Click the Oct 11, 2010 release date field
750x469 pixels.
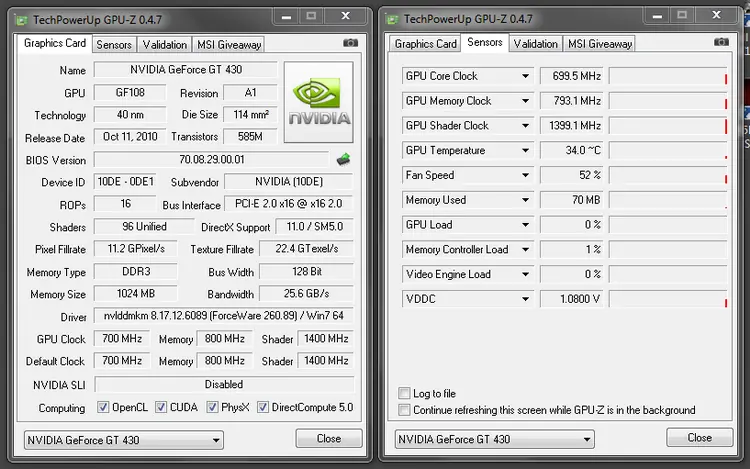point(130,137)
